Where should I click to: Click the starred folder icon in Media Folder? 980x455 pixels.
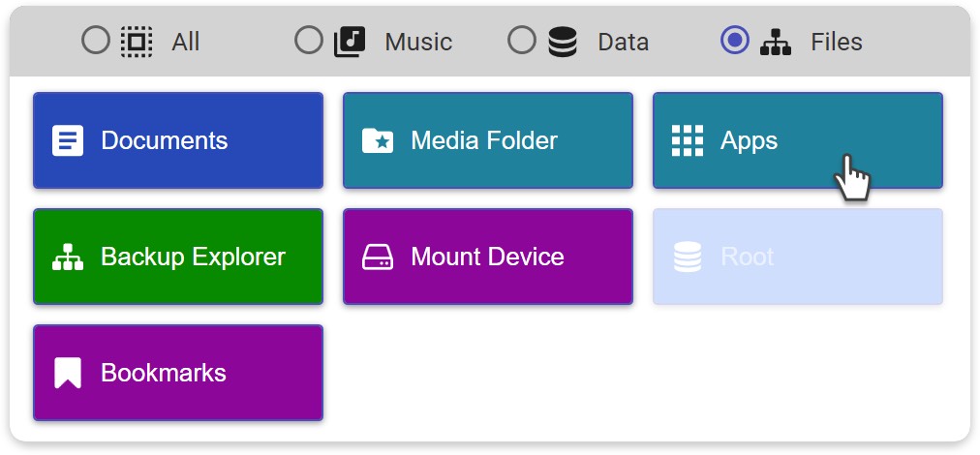coord(378,140)
